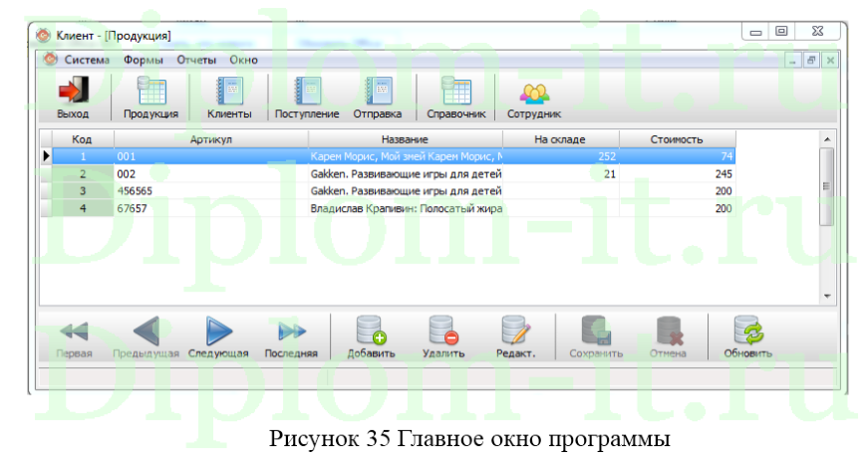The width and height of the screenshot is (868, 458).
Task: Open the Продукция toolbar icon
Action: click(x=151, y=91)
